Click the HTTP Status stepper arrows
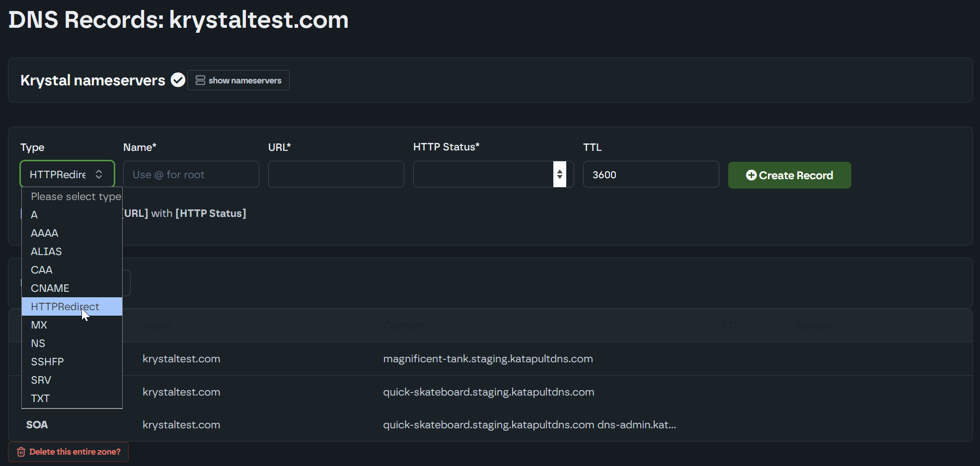Screen dimensions: 980x466 [x=560, y=174]
